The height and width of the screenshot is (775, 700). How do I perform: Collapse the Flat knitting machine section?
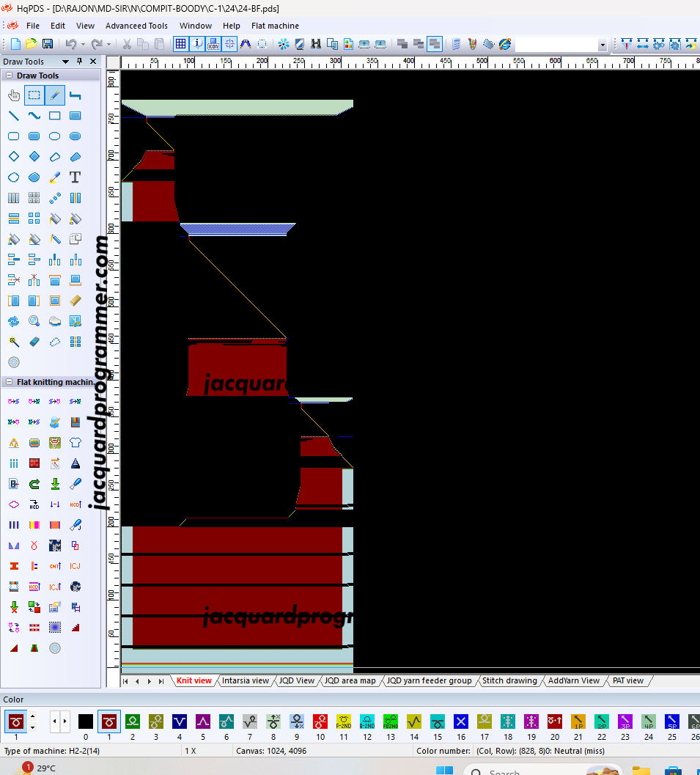tap(9, 382)
